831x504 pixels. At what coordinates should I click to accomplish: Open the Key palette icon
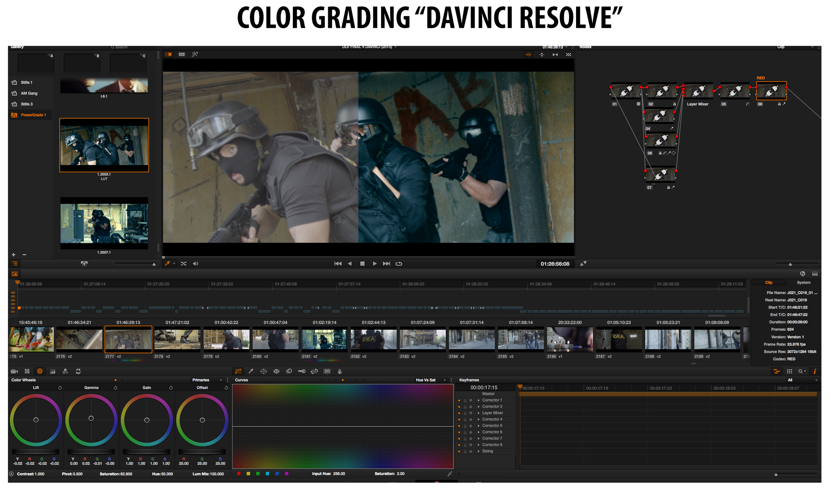coord(302,371)
